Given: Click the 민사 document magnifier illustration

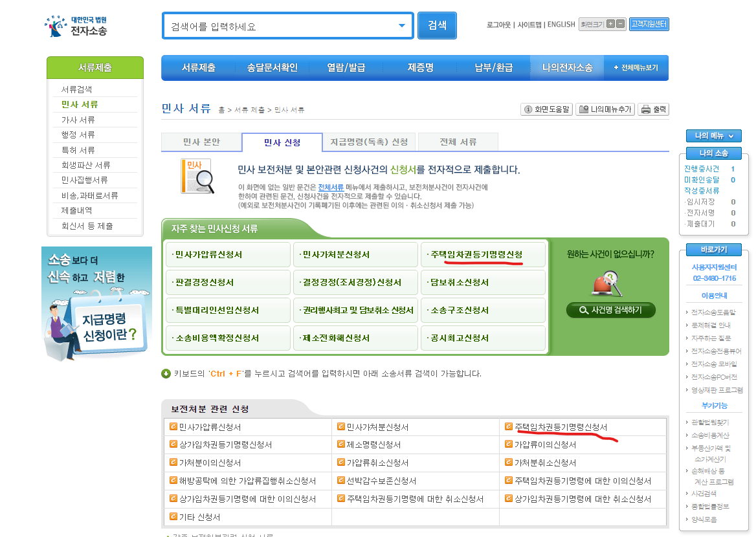Looking at the screenshot, I should [197, 177].
